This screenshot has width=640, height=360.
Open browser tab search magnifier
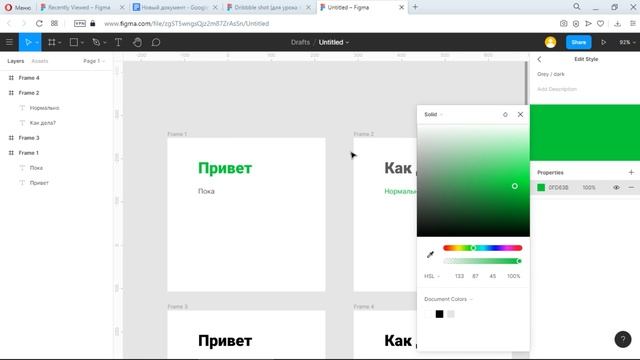point(576,7)
